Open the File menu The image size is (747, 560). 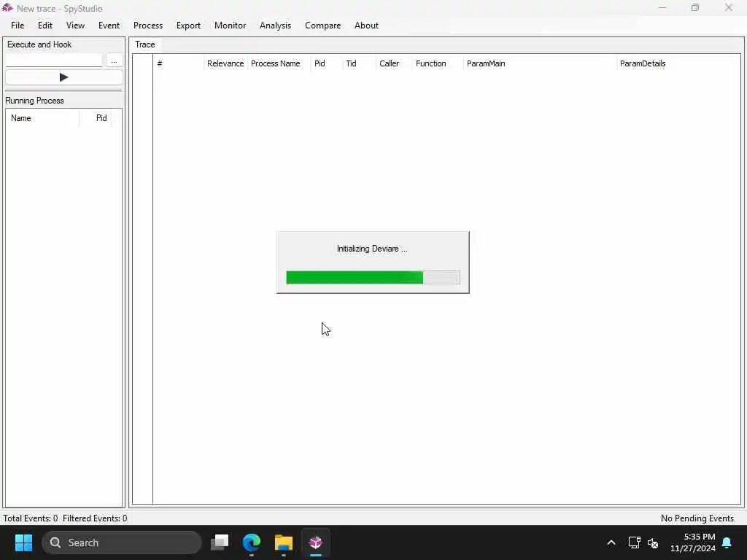[x=18, y=26]
